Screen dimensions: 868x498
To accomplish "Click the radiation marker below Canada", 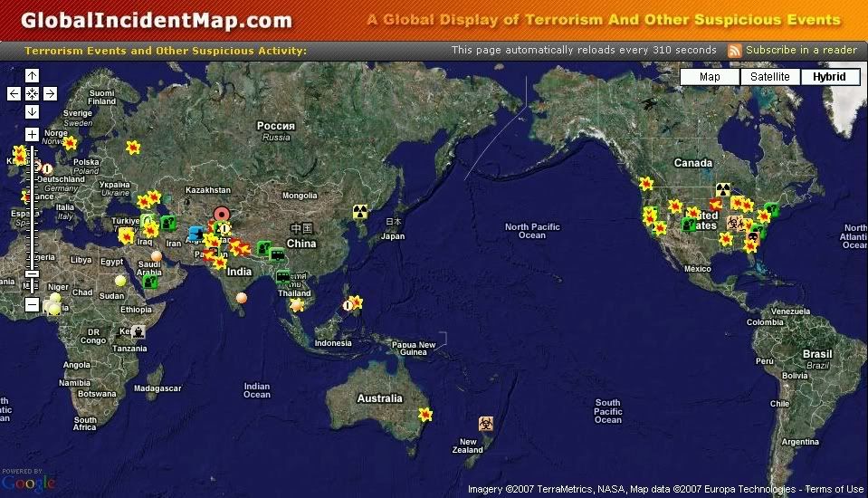I will [722, 189].
